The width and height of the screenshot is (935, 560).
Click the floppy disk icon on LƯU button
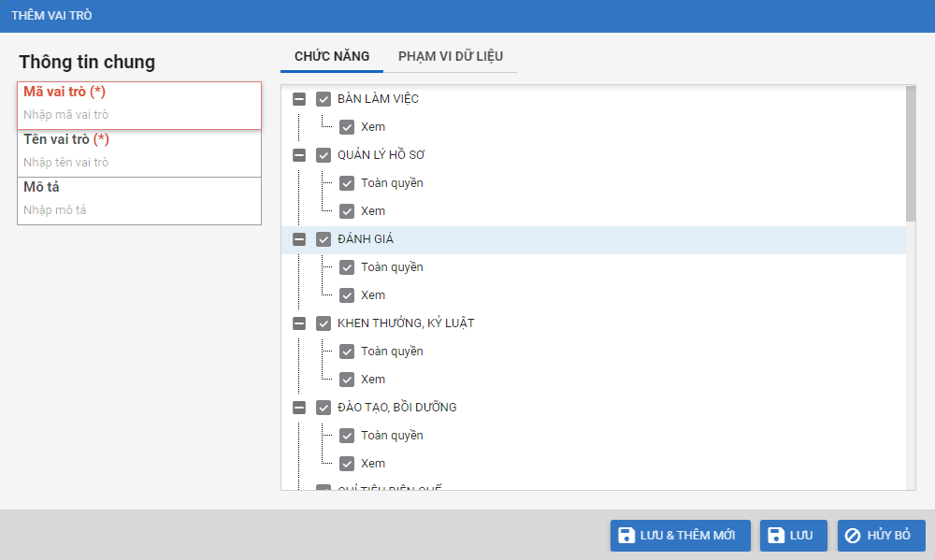(776, 536)
